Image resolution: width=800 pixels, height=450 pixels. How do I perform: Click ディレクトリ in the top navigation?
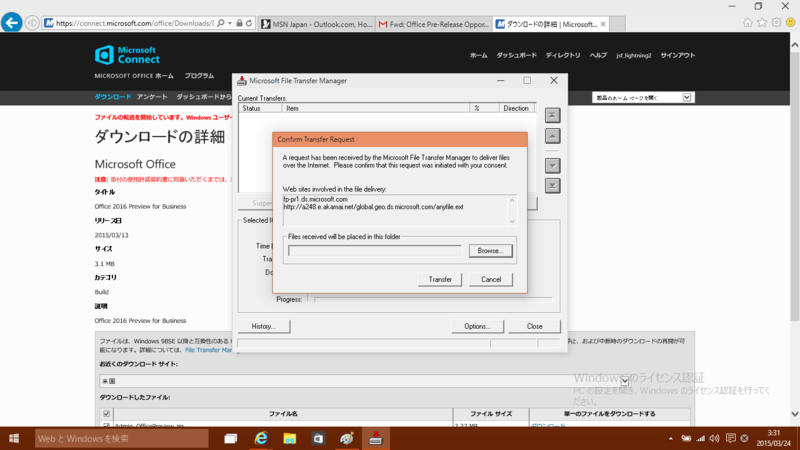click(x=563, y=55)
